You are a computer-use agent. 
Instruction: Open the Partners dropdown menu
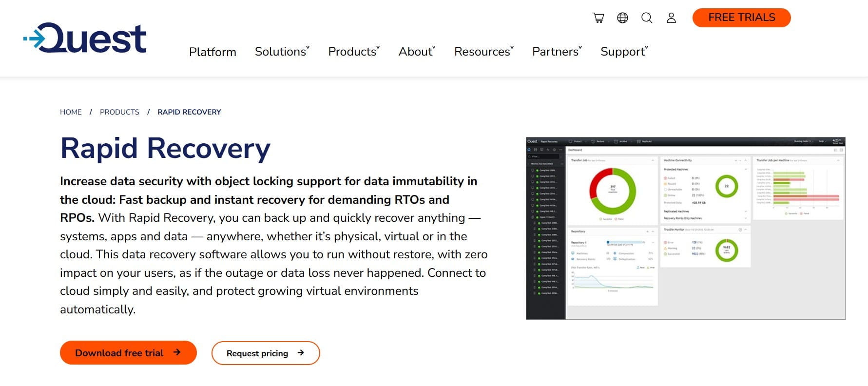[557, 52]
